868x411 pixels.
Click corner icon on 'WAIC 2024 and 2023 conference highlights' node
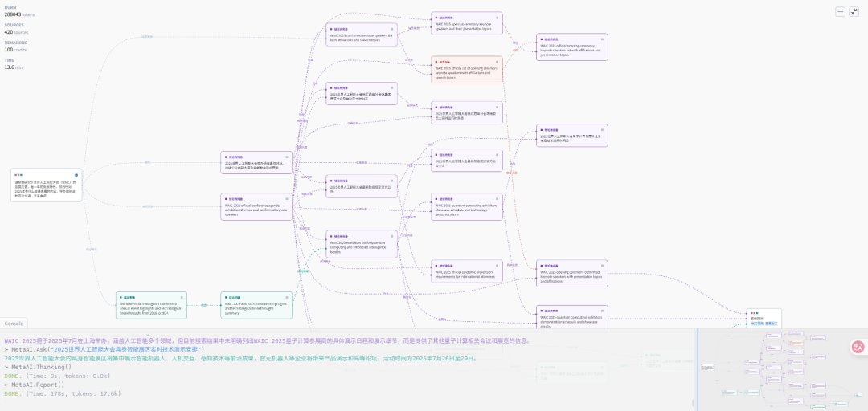pyautogui.click(x=287, y=297)
